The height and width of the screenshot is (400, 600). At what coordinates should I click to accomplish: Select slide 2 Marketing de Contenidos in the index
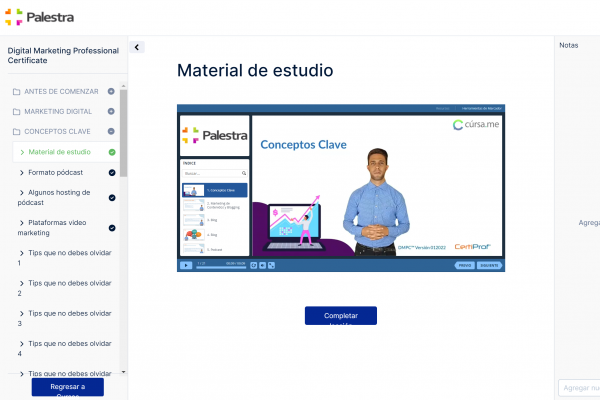click(x=214, y=205)
